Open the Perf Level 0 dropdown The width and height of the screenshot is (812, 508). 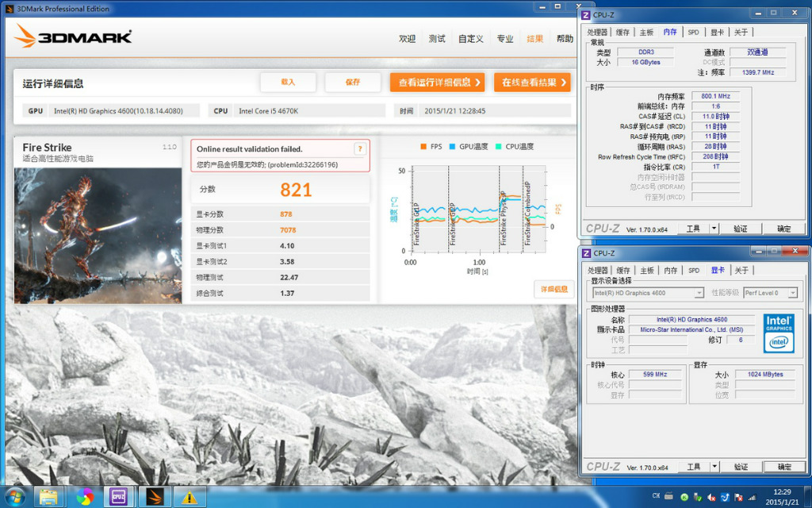[x=770, y=293]
